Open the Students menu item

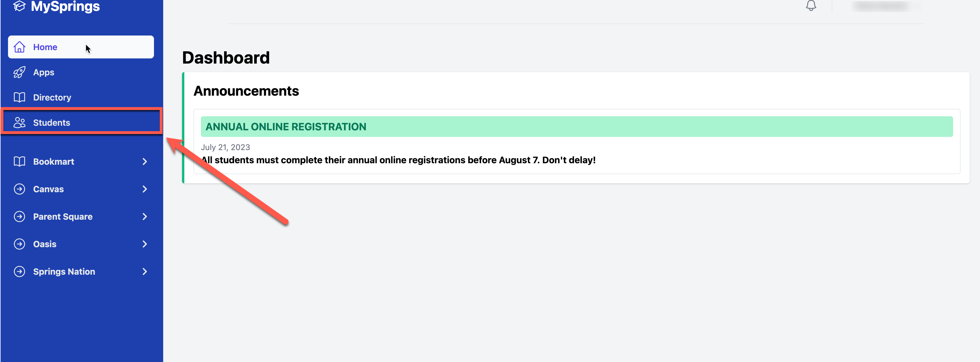pyautogui.click(x=52, y=123)
